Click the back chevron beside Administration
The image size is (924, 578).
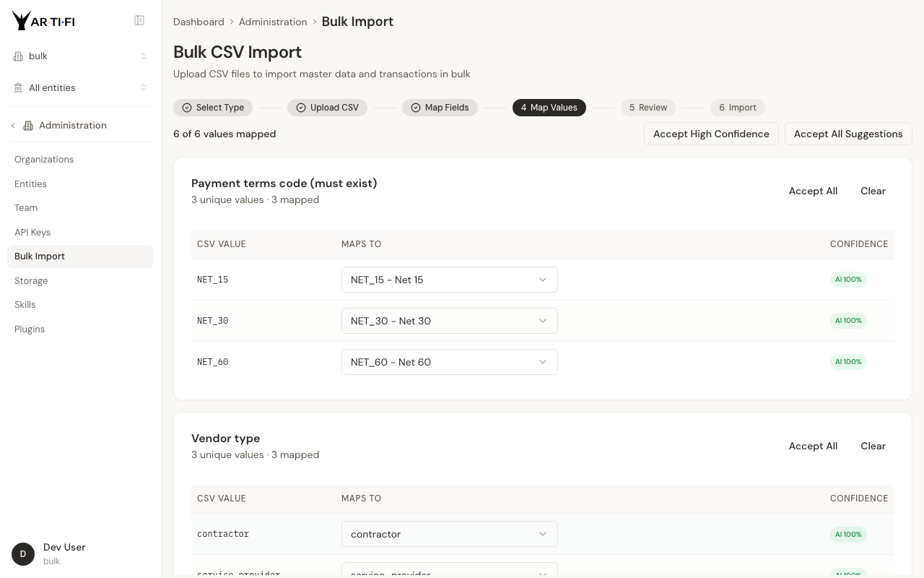point(13,126)
